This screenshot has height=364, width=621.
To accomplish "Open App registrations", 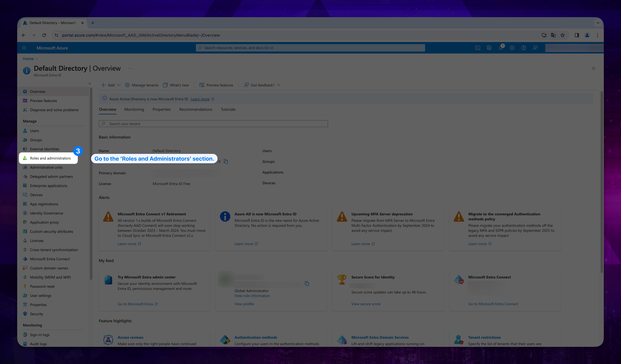I will point(44,204).
